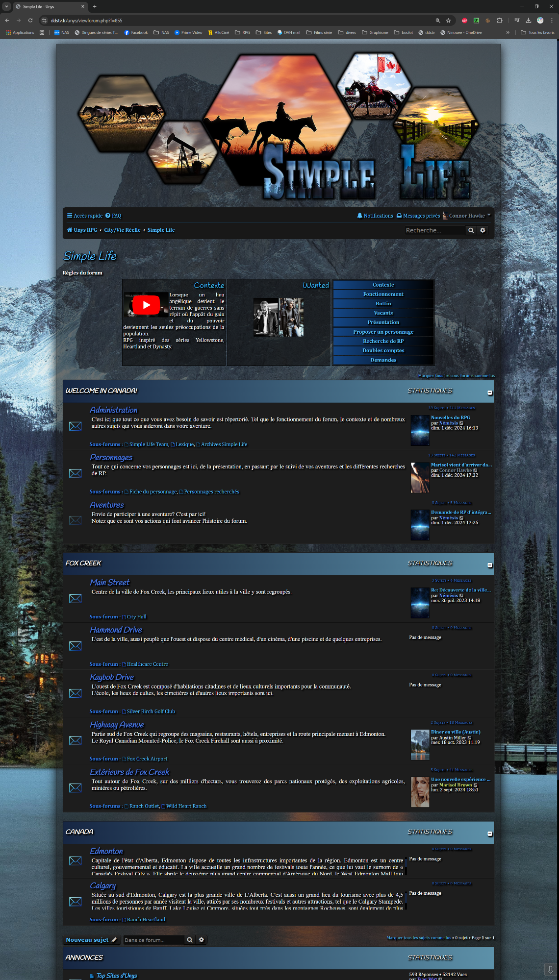The image size is (559, 980).
Task: Collapse the Fox Creek category
Action: (x=489, y=565)
